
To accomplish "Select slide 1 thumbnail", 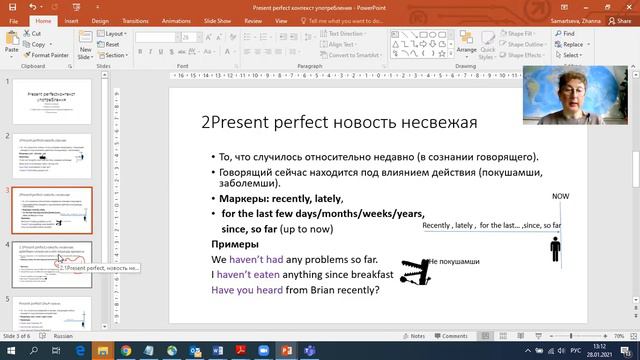I will coord(52,102).
